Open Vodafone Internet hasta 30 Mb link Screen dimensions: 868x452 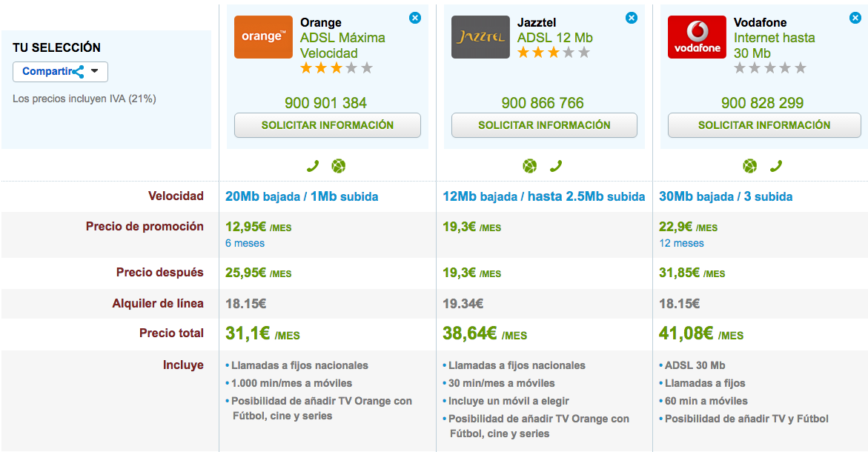pyautogui.click(x=774, y=45)
